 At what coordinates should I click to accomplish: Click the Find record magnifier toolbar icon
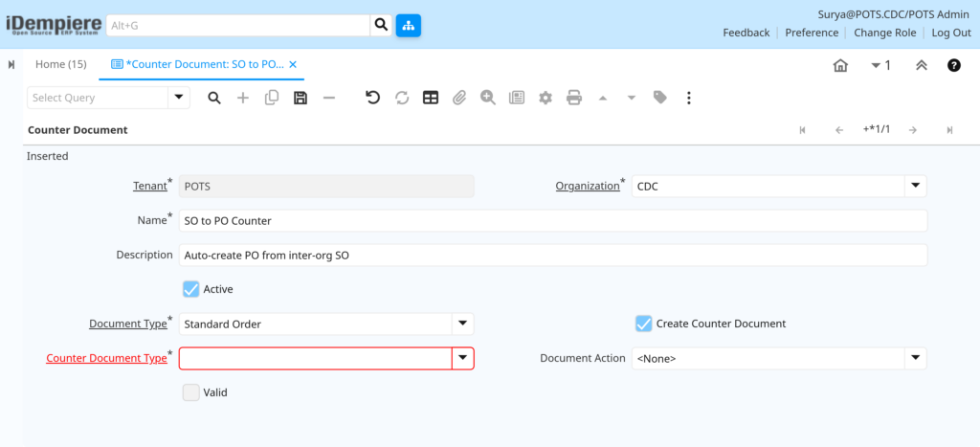point(214,99)
